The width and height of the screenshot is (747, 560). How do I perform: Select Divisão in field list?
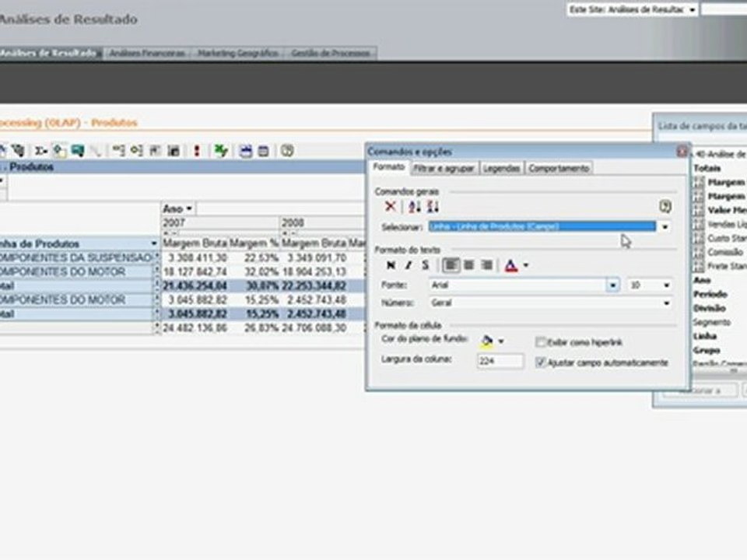(710, 308)
